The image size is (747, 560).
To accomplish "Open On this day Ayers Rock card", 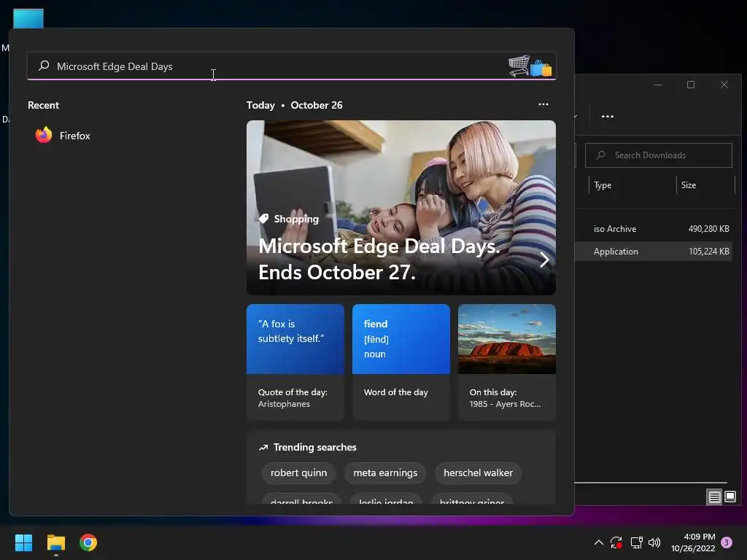I will tap(507, 362).
